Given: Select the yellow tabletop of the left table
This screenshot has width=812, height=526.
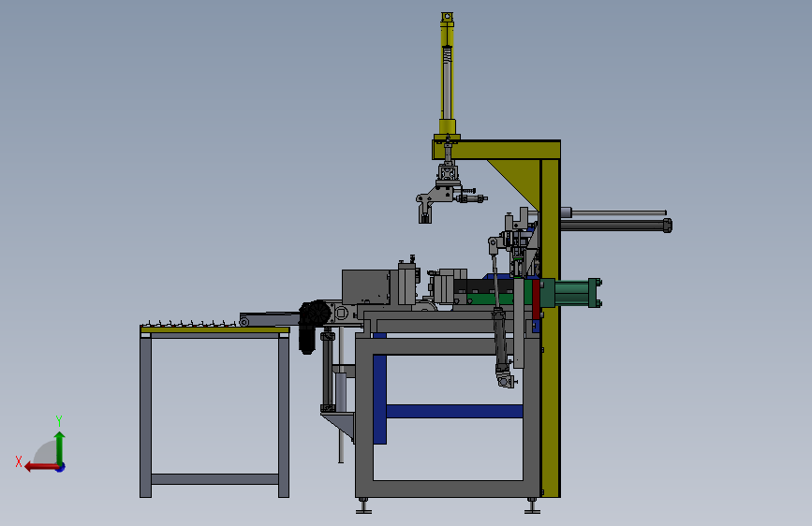Looking at the screenshot, I should 214,329.
